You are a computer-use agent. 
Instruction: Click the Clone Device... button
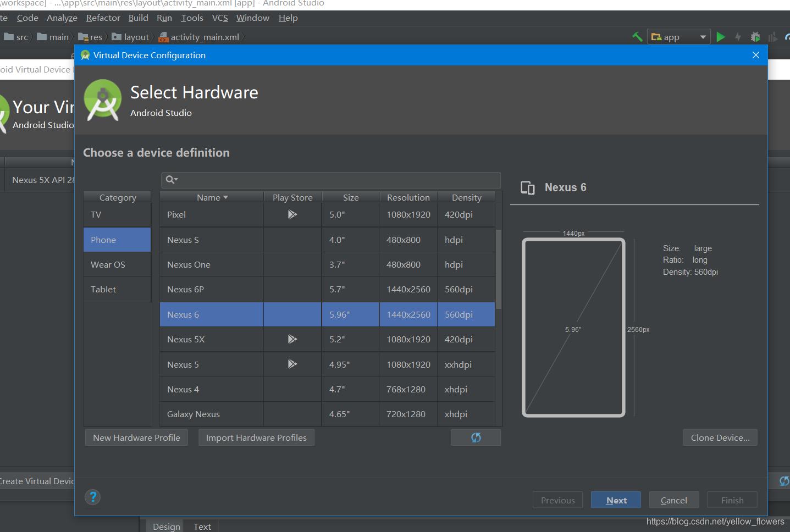[720, 437]
